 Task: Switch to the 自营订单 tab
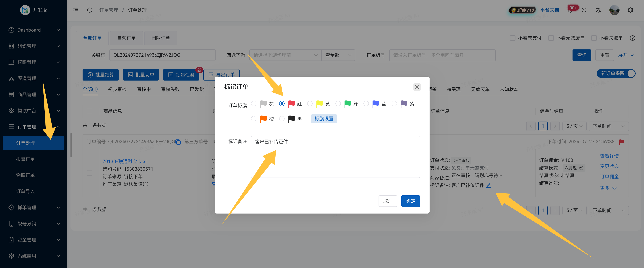[x=126, y=38]
